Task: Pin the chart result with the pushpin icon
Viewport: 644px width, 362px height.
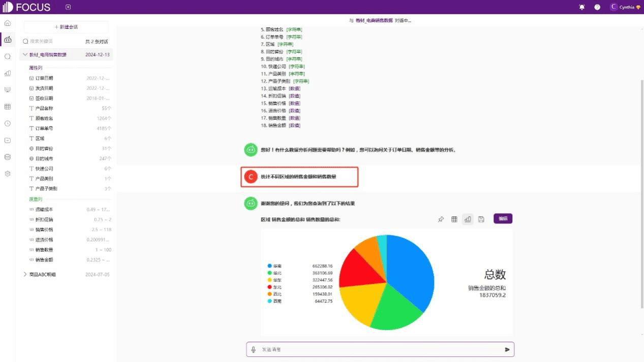Action: [441, 219]
